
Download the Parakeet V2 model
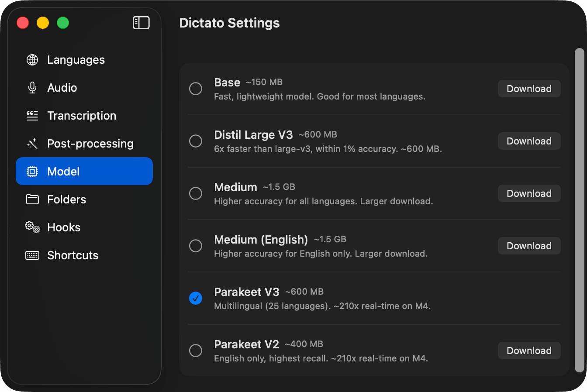click(529, 351)
